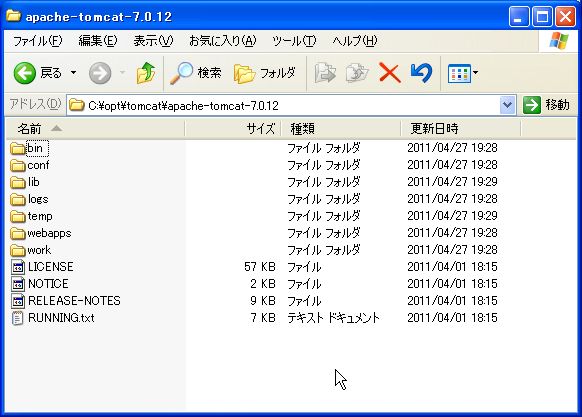This screenshot has height=417, width=582.
Task: Click the red X Delete icon
Action: 389,73
